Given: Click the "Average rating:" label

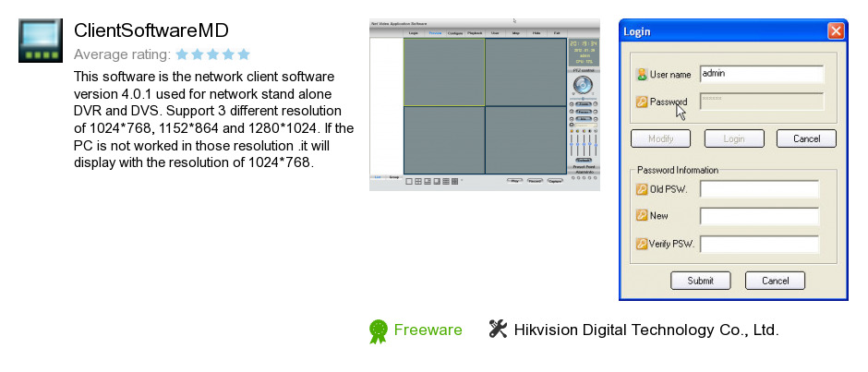Looking at the screenshot, I should [x=122, y=54].
